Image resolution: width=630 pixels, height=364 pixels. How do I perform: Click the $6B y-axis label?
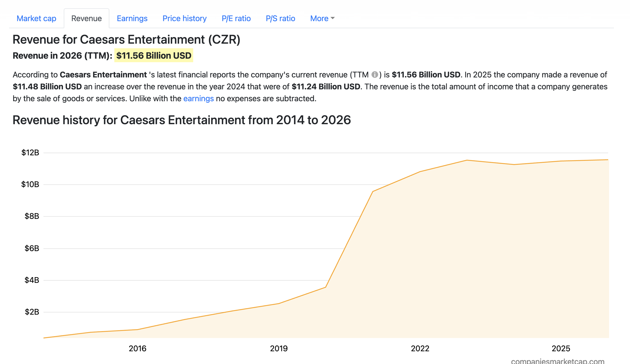[x=32, y=248]
